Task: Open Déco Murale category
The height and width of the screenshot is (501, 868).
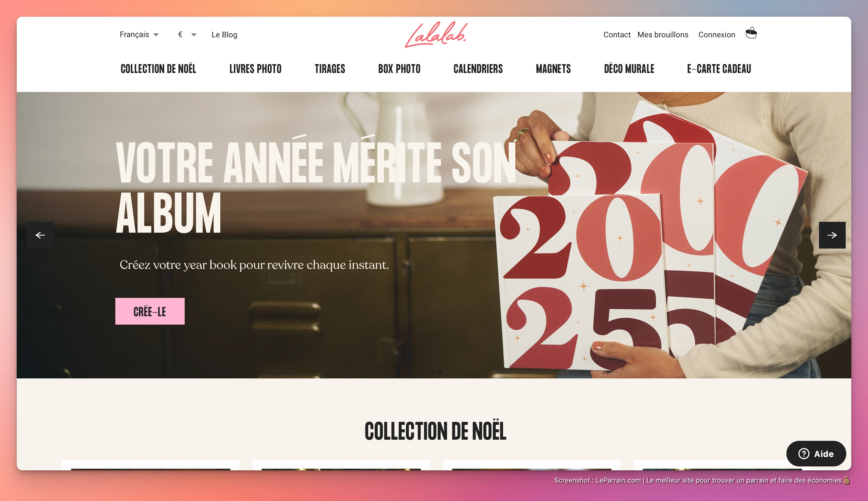Action: tap(629, 69)
